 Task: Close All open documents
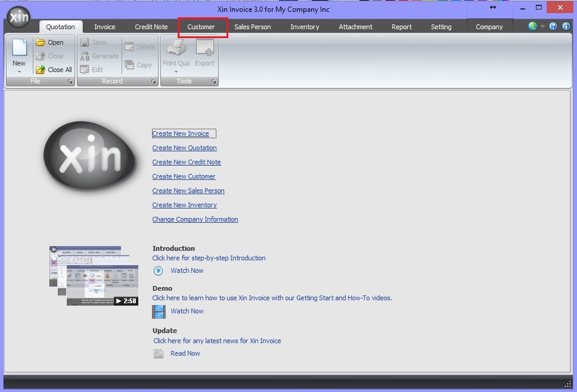point(54,70)
